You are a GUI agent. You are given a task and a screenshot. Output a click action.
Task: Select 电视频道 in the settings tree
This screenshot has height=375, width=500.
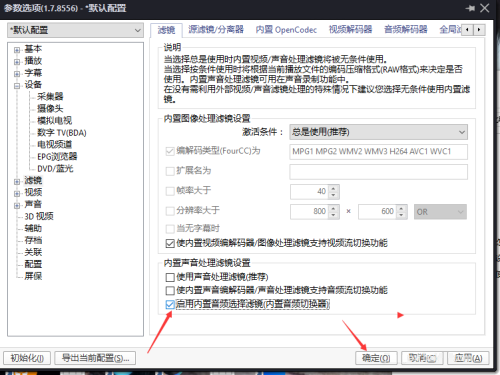pos(54,145)
